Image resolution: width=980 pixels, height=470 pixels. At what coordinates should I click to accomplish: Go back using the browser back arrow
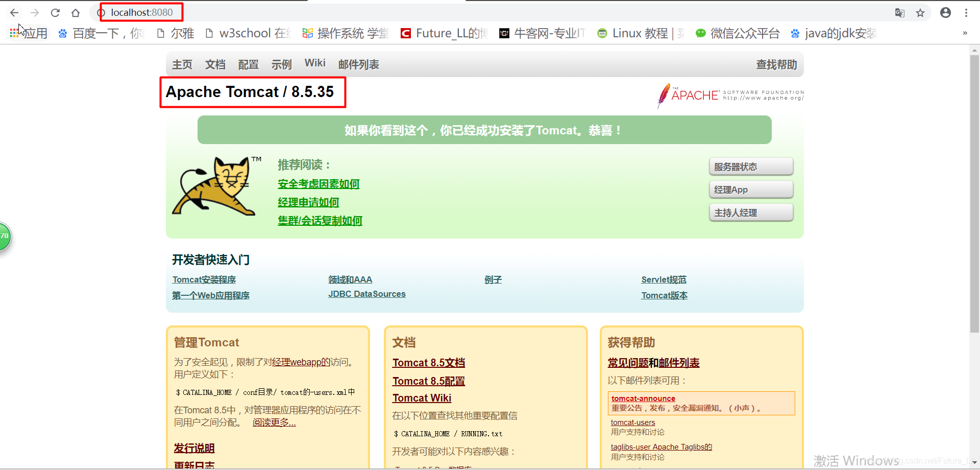(14, 13)
